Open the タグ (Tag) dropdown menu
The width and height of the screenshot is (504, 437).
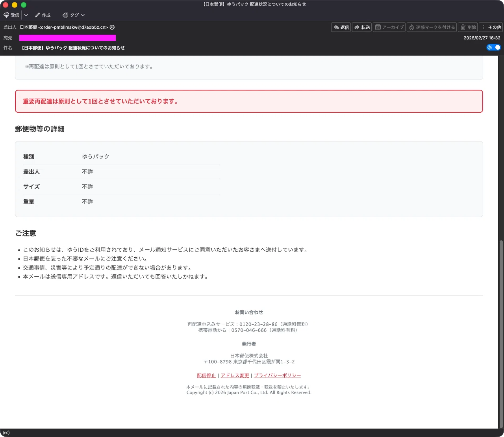[74, 15]
